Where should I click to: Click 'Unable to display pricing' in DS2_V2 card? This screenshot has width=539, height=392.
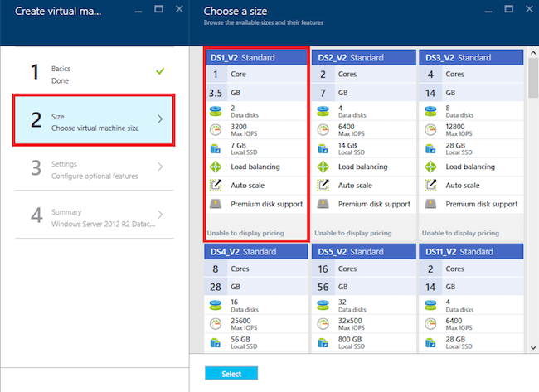(353, 233)
